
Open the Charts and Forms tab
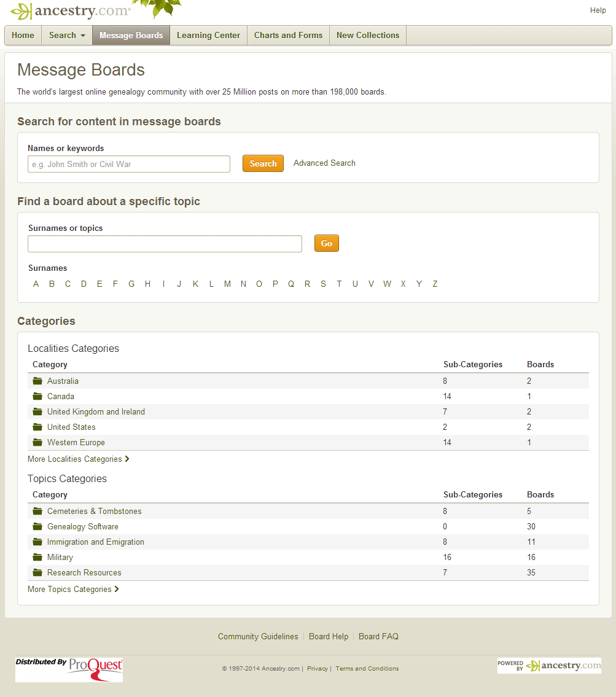(288, 35)
